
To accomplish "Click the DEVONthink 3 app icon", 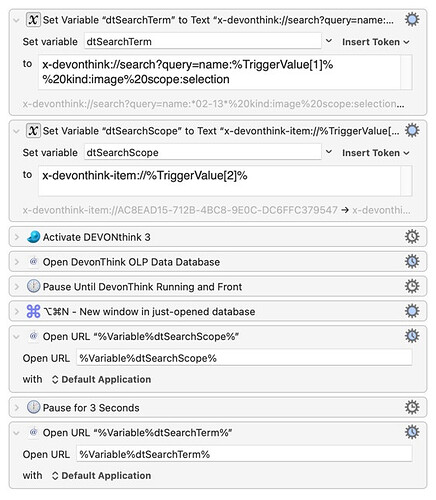I will [x=33, y=237].
